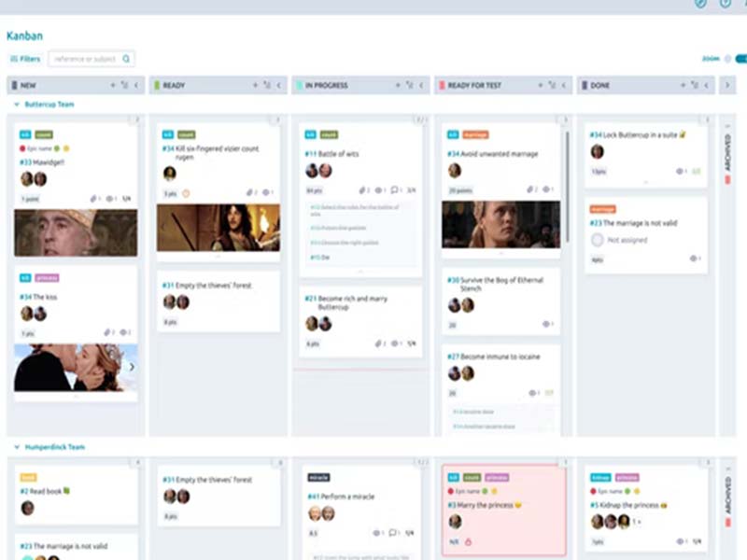Open the Filters panel
This screenshot has width=747, height=560.
(25, 59)
